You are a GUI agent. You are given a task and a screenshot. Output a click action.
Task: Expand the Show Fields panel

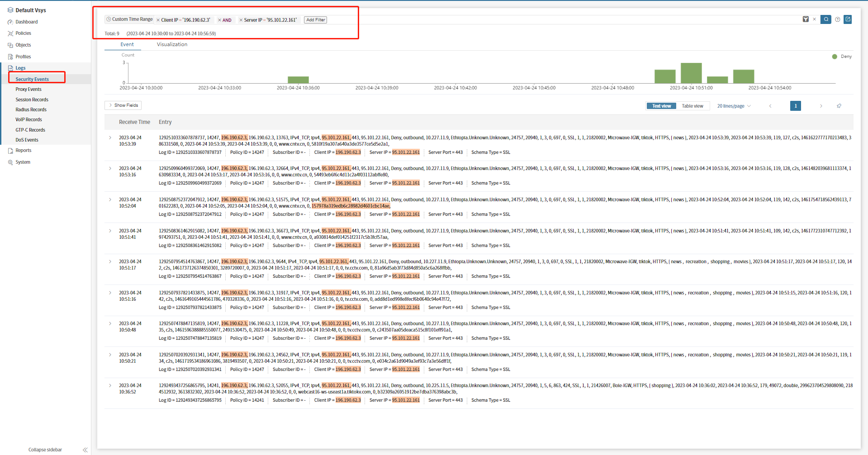coord(123,105)
